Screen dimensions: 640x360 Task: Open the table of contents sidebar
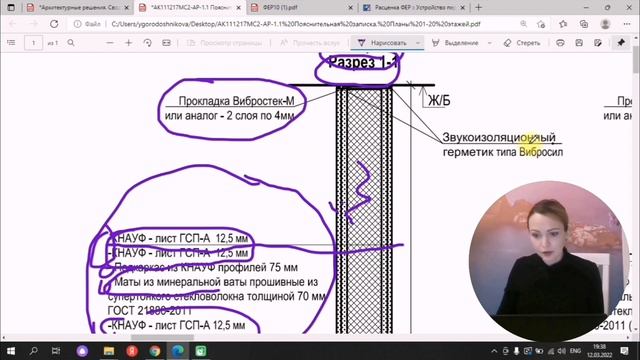[x=11, y=43]
